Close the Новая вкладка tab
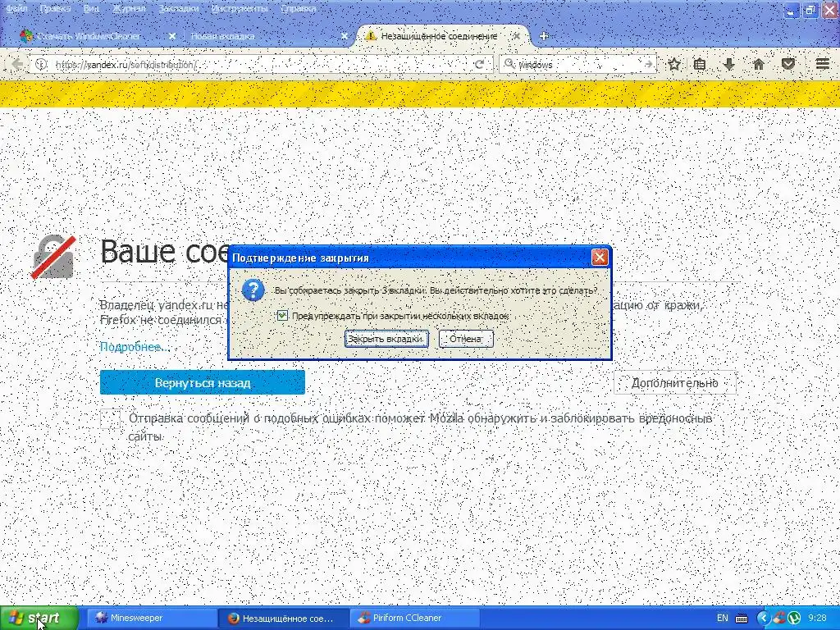This screenshot has height=630, width=840. tap(345, 36)
